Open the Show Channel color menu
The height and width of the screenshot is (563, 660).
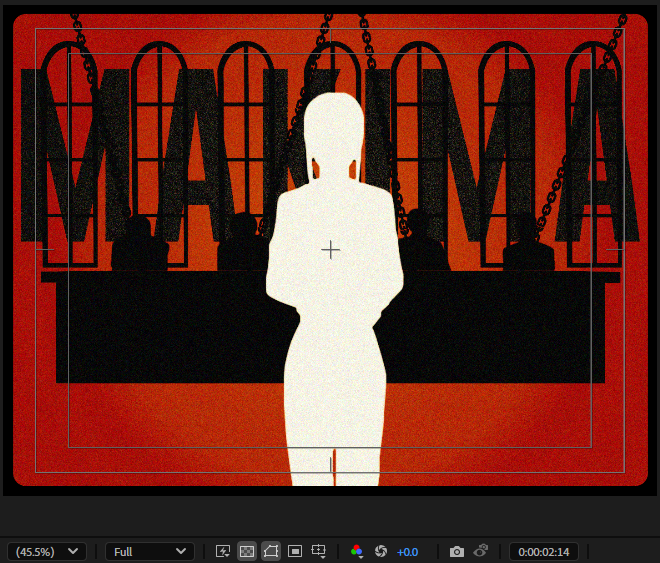(357, 551)
